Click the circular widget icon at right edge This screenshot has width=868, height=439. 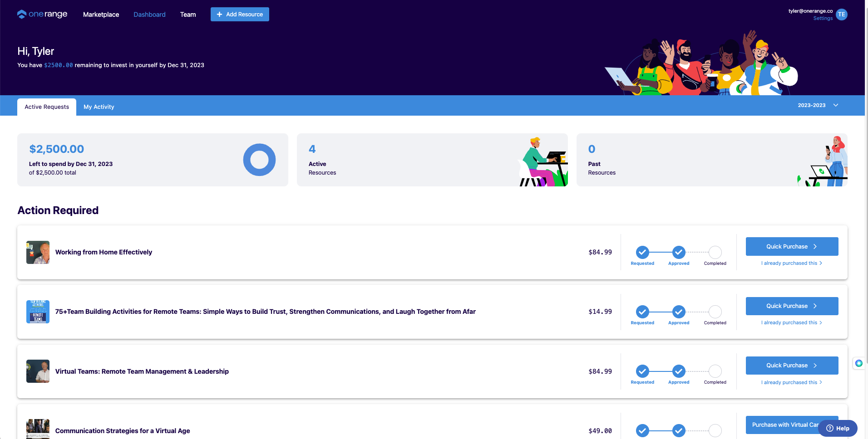[x=858, y=363]
